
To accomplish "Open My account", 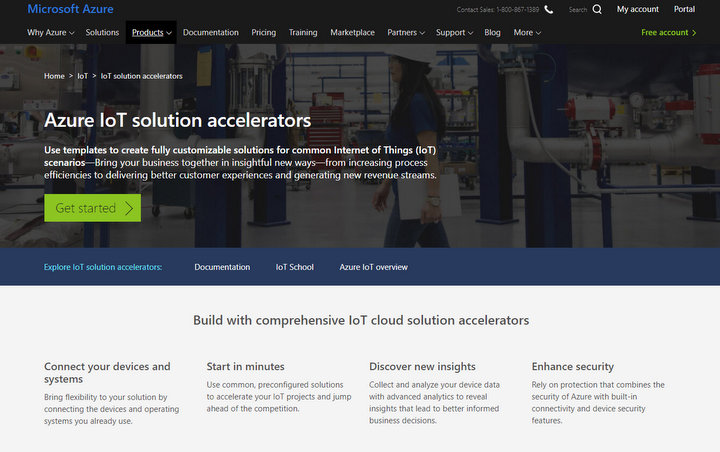I will coord(637,9).
